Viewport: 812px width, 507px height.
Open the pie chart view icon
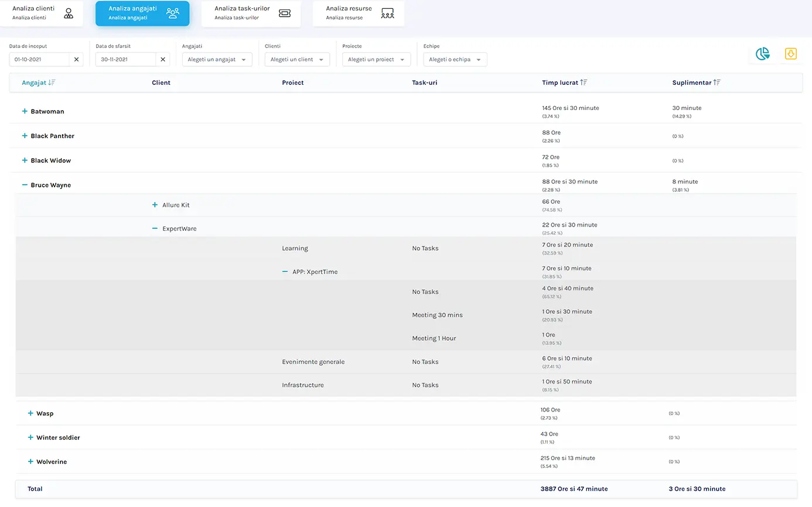(x=762, y=54)
